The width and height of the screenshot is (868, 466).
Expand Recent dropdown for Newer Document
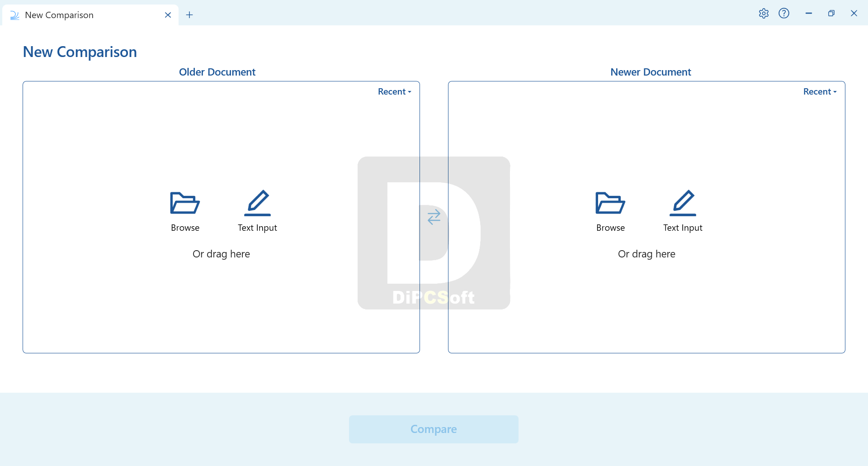click(x=820, y=91)
